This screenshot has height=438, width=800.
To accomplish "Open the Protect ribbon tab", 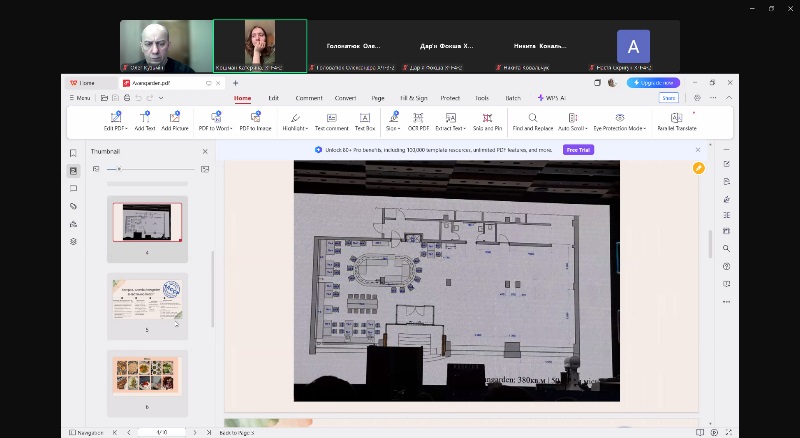I will (450, 98).
